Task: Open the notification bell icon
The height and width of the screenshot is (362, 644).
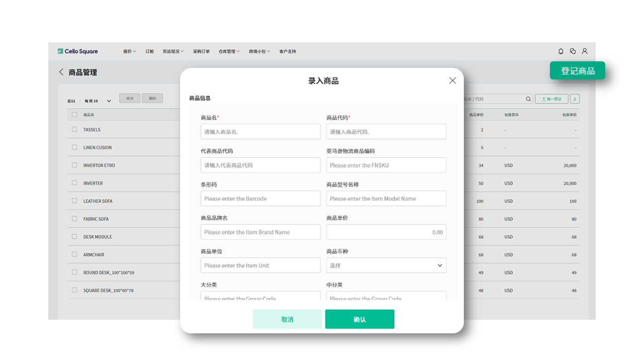Action: [560, 51]
